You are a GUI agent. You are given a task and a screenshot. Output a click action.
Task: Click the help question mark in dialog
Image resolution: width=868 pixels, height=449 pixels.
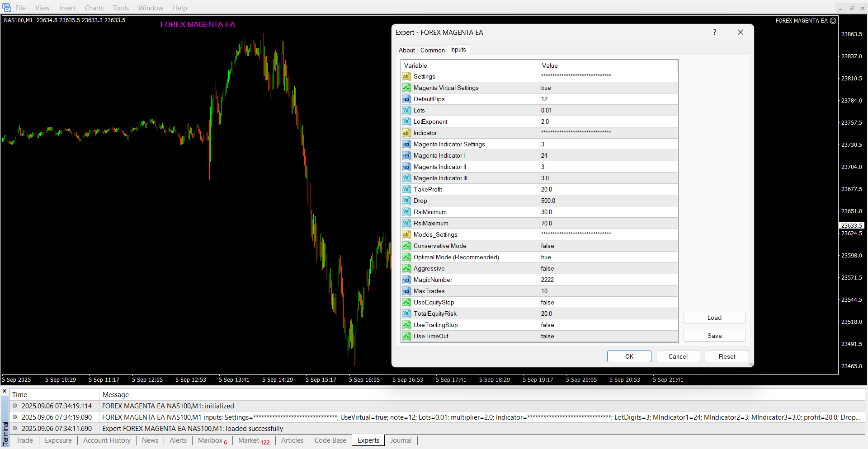tap(714, 32)
